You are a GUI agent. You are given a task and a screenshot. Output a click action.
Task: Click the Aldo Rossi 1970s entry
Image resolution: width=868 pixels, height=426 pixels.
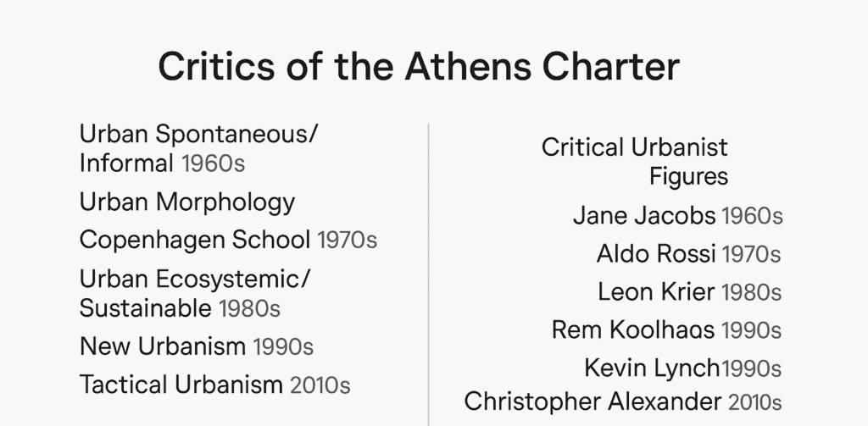688,254
